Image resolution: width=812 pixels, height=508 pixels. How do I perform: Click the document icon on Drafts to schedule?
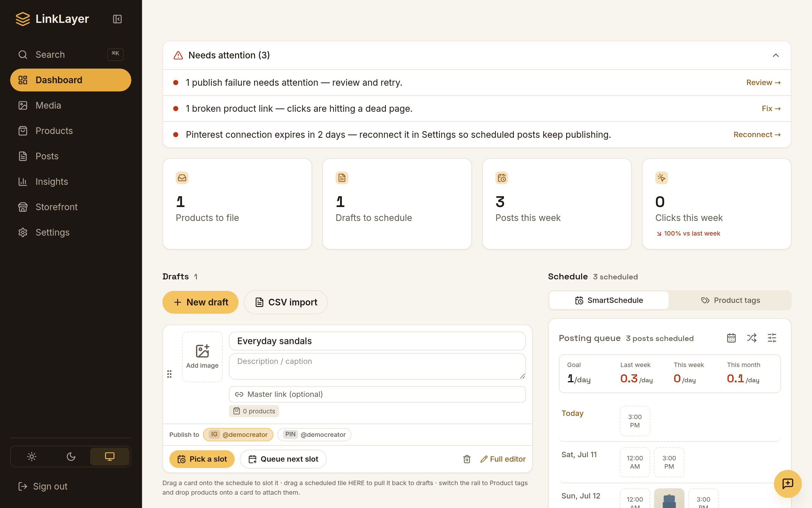click(342, 178)
